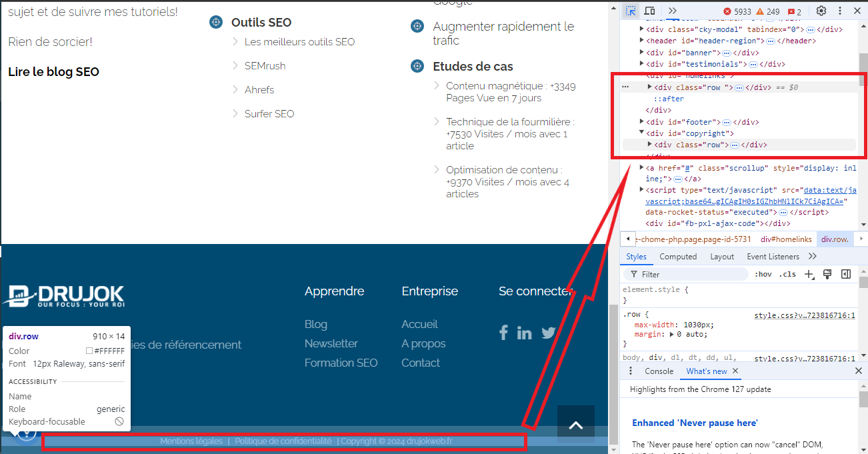Expand the scrollup anchor node
The height and width of the screenshot is (454, 868).
(642, 167)
